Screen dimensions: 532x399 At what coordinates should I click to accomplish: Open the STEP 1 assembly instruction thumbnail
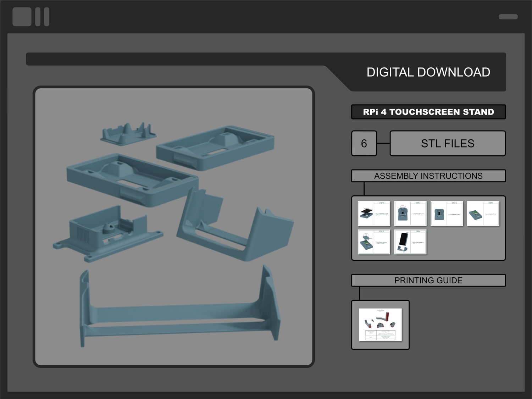374,214
